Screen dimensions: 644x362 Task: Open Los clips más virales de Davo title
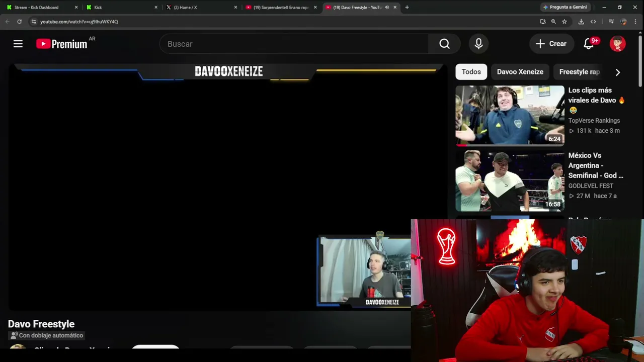tap(596, 100)
